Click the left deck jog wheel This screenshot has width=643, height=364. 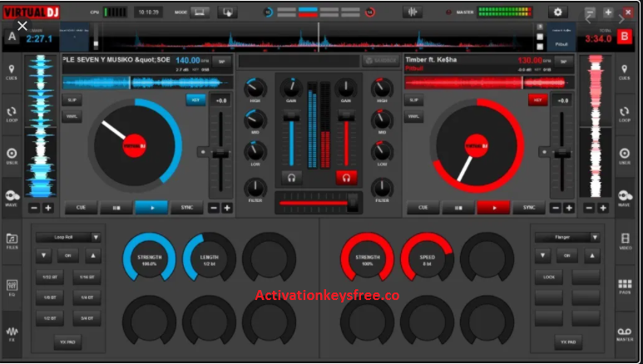coord(135,146)
